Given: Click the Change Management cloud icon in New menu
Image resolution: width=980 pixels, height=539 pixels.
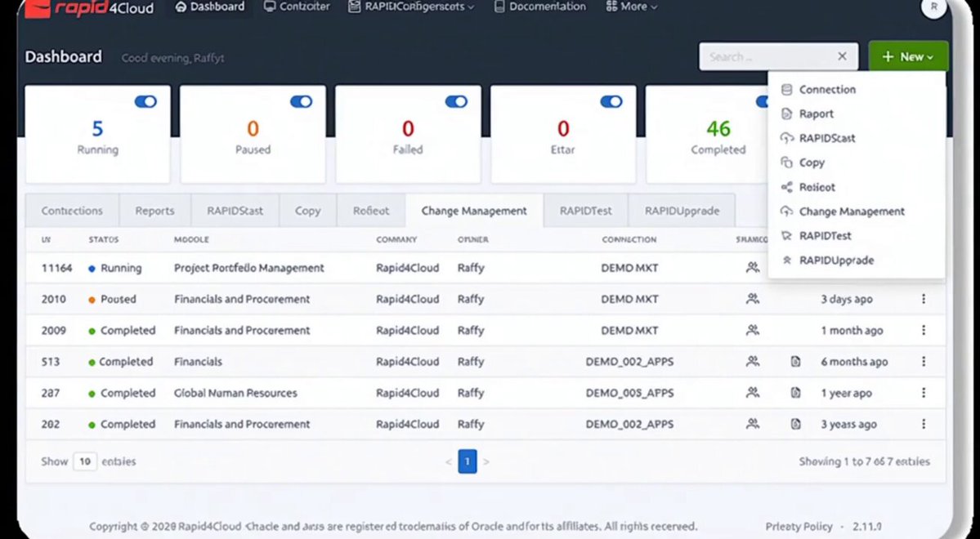Looking at the screenshot, I should (x=787, y=211).
